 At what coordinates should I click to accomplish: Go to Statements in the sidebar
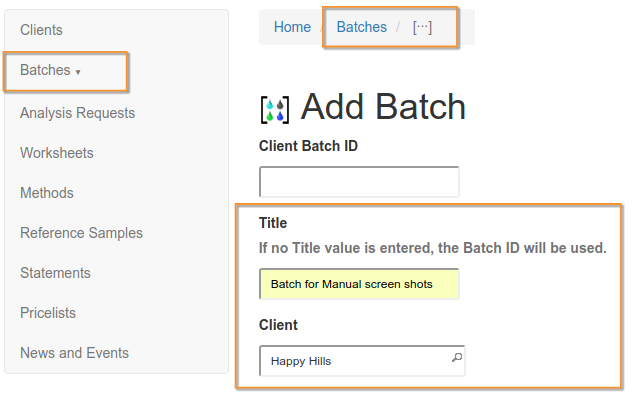[55, 273]
